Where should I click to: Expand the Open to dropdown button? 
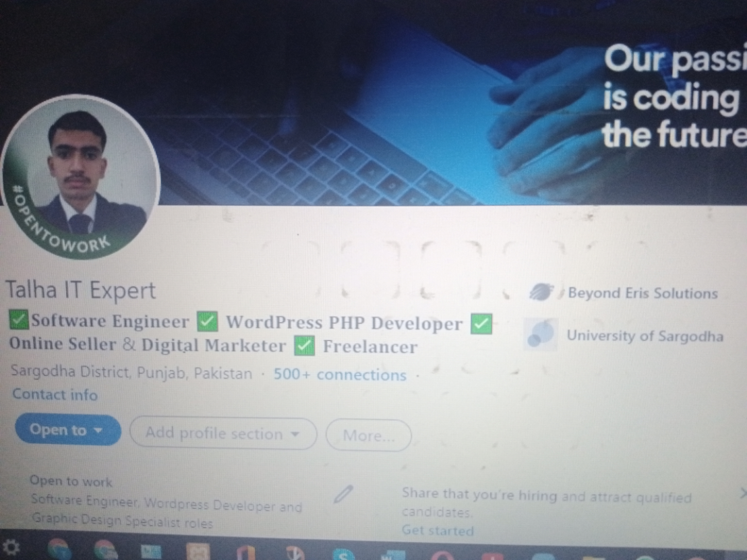coord(67,430)
